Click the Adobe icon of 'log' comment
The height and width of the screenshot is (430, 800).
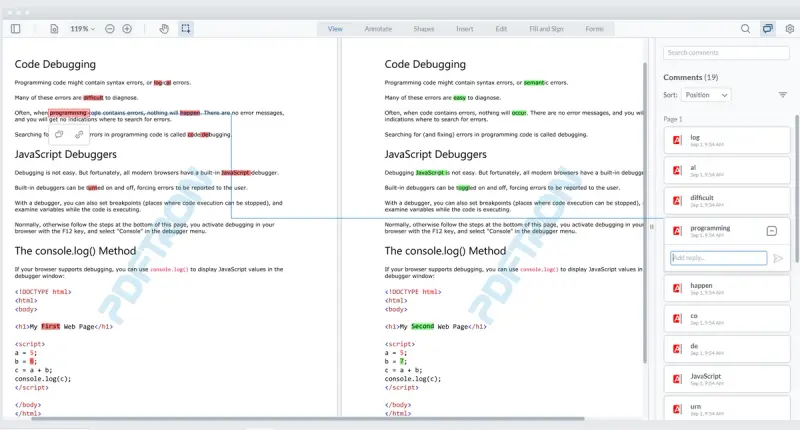677,140
